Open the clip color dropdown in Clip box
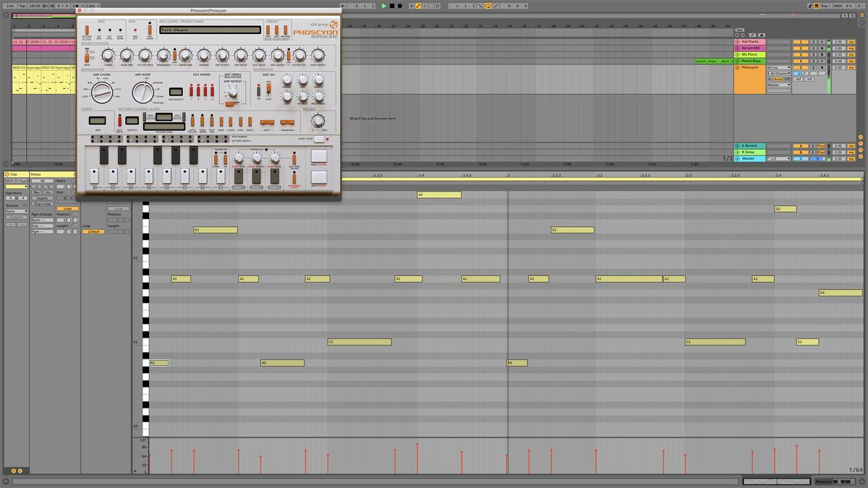 click(17, 187)
